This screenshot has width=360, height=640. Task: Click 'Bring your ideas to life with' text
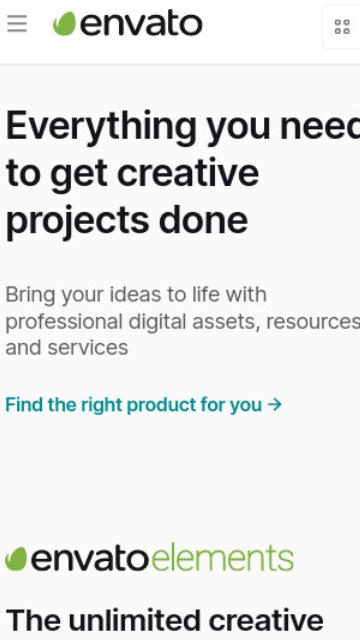[136, 295]
